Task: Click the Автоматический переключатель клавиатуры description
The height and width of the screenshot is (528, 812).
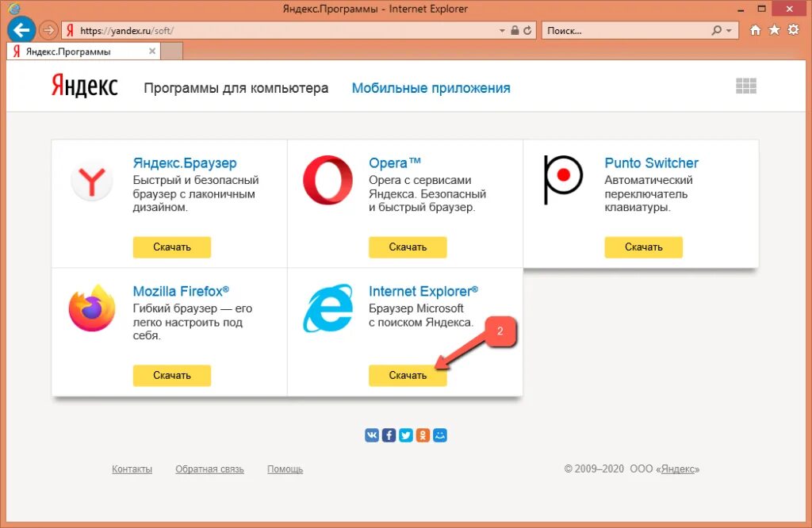Action: 649,193
